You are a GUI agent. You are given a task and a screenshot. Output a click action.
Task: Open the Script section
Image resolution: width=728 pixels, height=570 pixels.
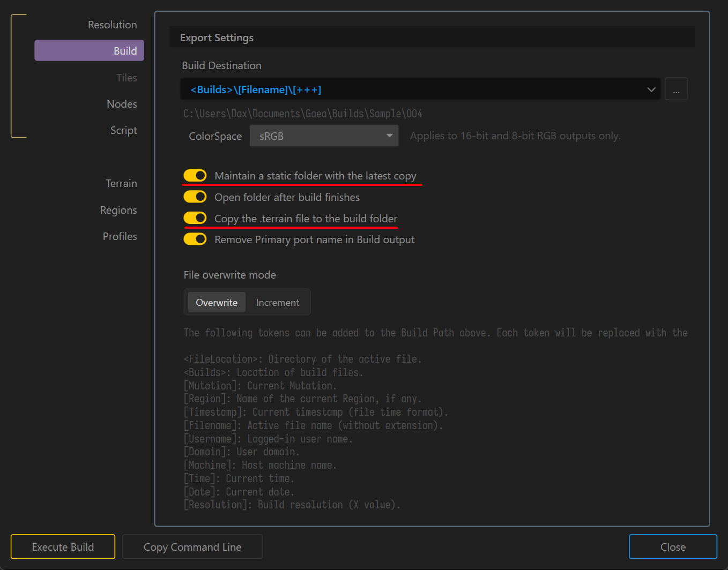123,130
